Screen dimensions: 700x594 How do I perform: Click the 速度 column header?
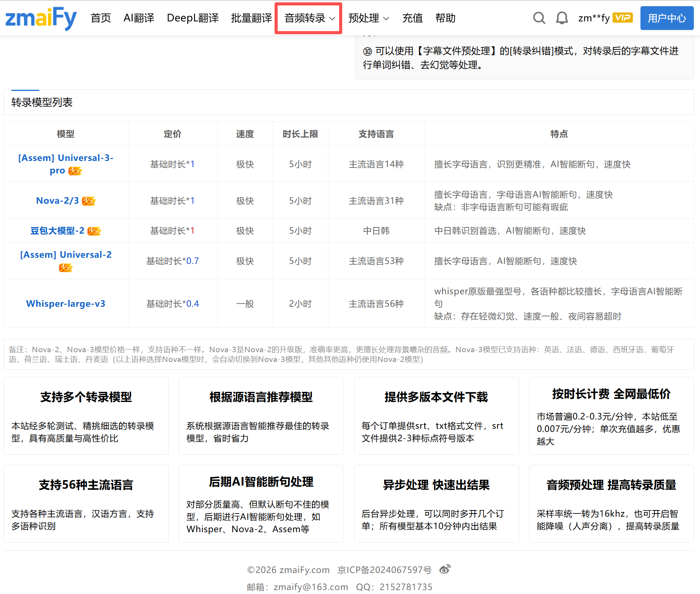coord(245,134)
